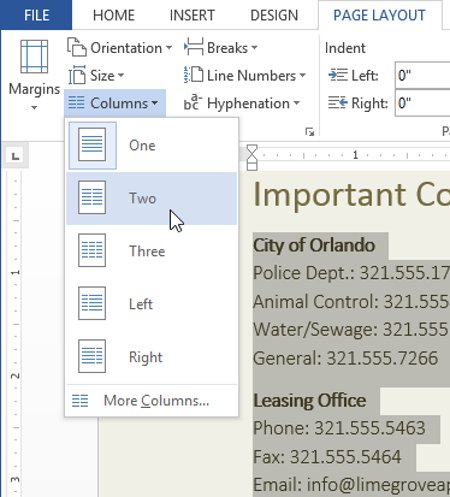450x497 pixels.
Task: Switch to the HOME tab
Action: click(x=114, y=15)
